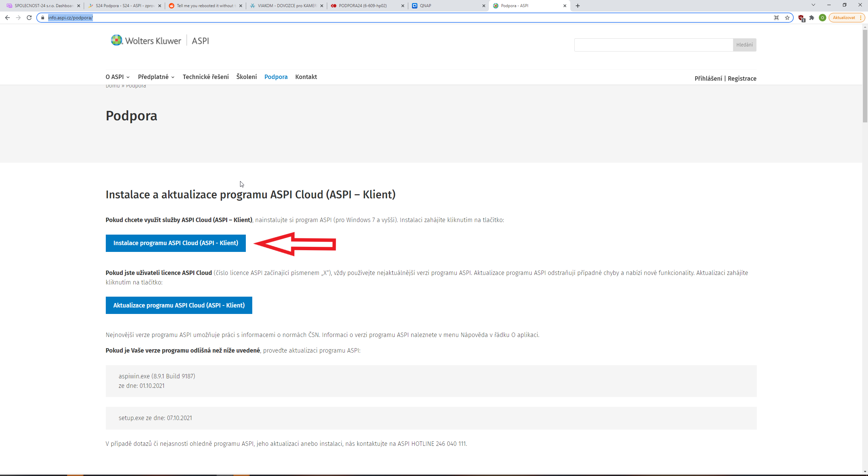Open the uBlock Origin extension
The image size is (868, 476).
(802, 18)
